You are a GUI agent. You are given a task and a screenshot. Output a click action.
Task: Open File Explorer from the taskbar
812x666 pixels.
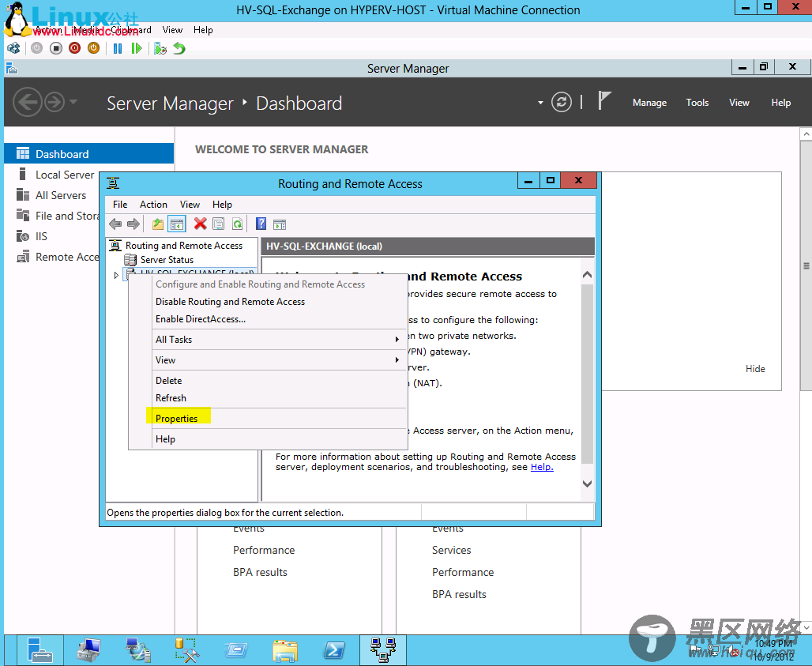[285, 650]
